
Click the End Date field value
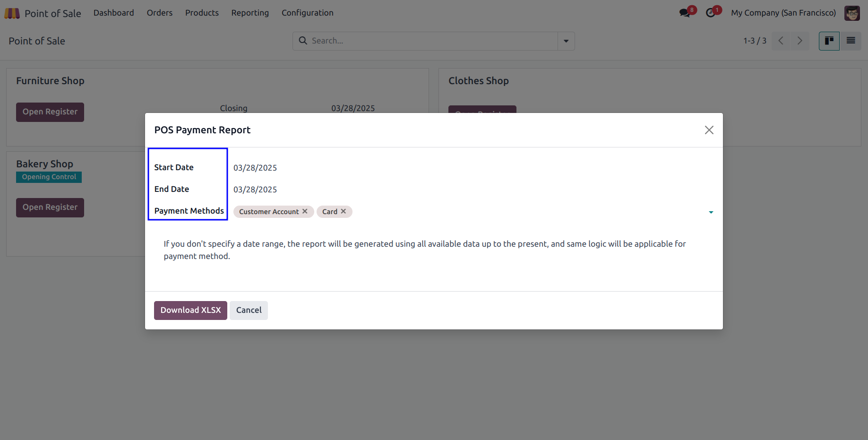pyautogui.click(x=255, y=190)
